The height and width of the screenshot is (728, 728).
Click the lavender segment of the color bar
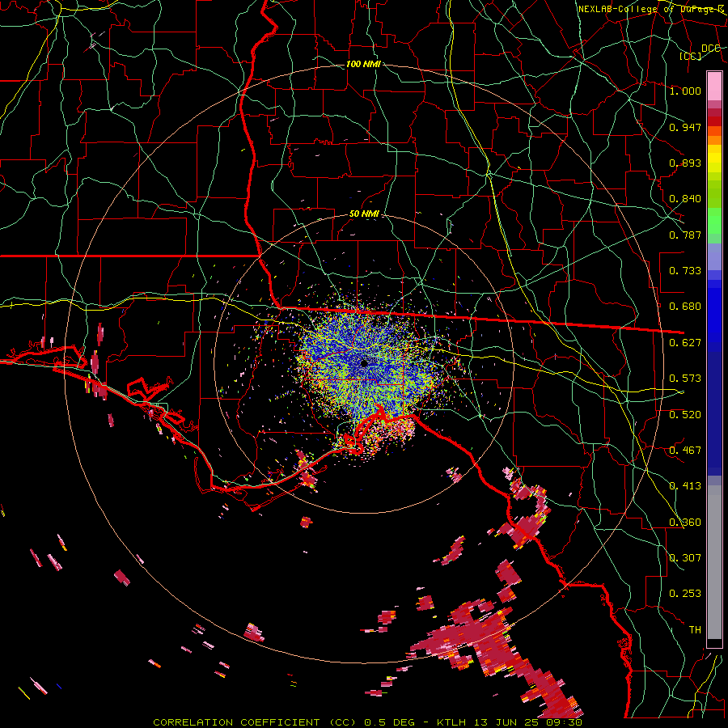coord(714,258)
